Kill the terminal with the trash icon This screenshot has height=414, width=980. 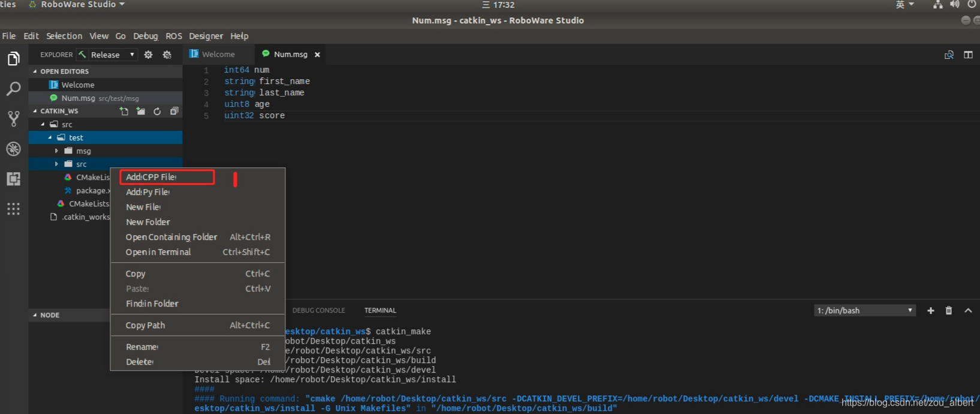coord(949,310)
